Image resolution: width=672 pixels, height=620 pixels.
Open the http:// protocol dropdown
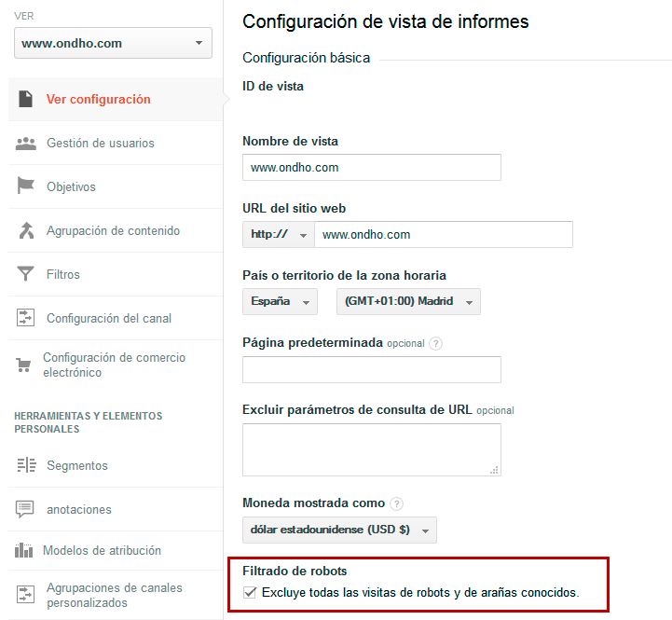click(x=279, y=235)
